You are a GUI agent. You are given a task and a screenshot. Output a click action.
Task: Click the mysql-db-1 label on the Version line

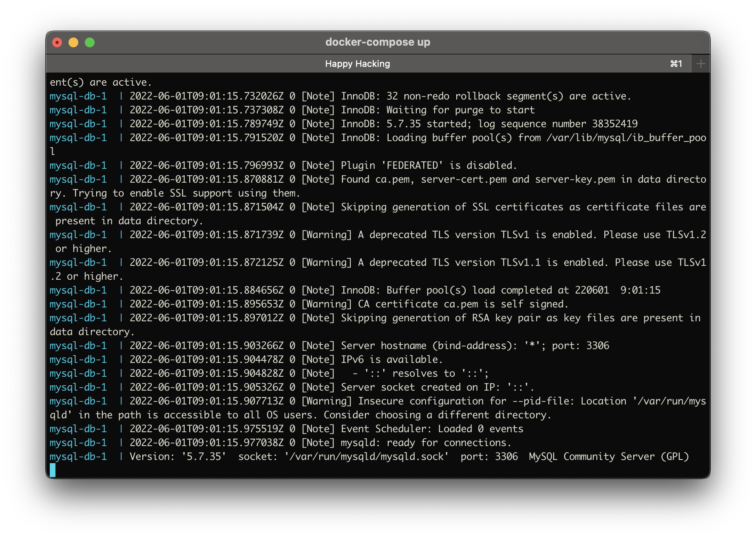click(x=77, y=456)
